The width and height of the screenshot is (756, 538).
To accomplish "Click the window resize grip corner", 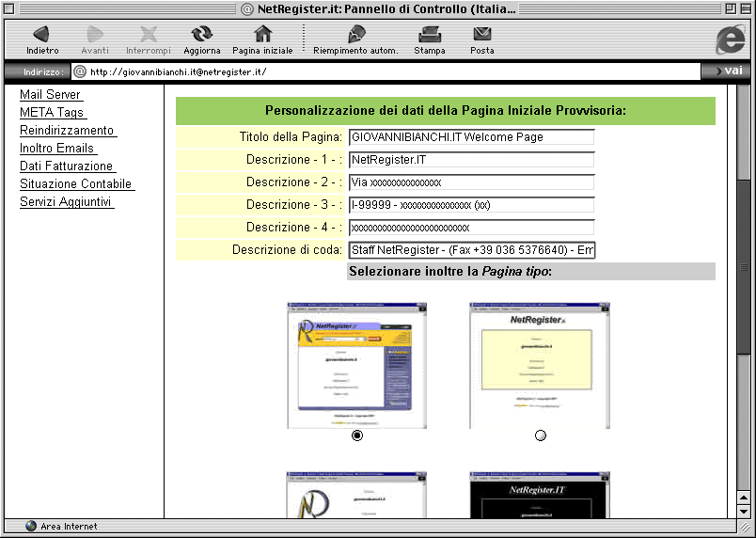I will point(744,526).
